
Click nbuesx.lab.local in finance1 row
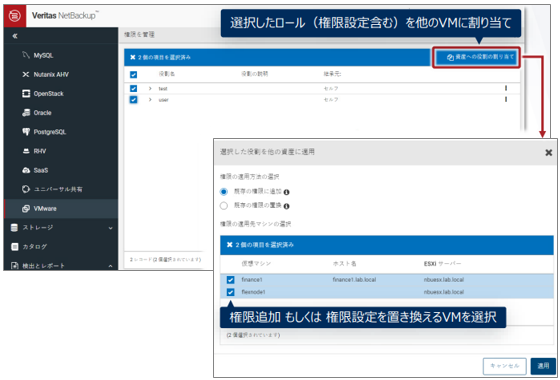tap(443, 280)
